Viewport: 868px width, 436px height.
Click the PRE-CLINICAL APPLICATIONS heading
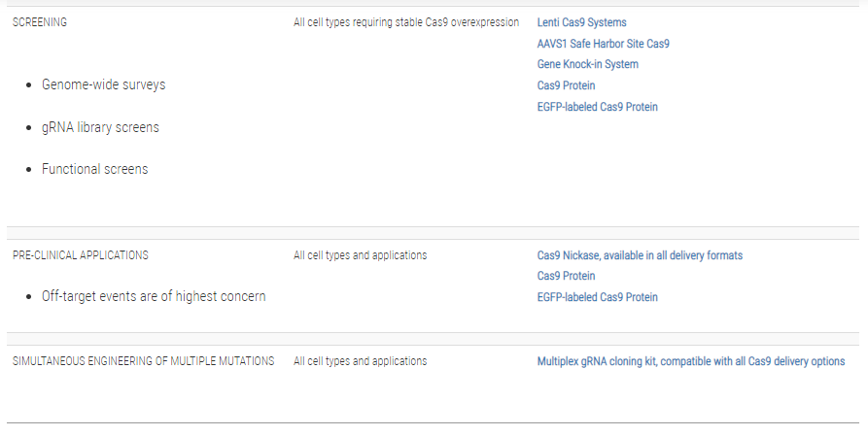(x=81, y=255)
